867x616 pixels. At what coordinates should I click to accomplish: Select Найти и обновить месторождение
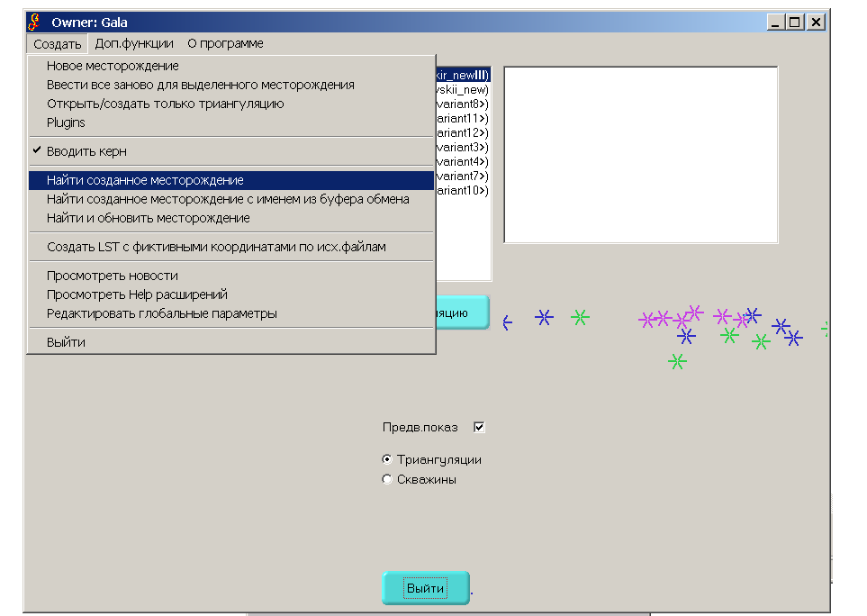(x=231, y=218)
